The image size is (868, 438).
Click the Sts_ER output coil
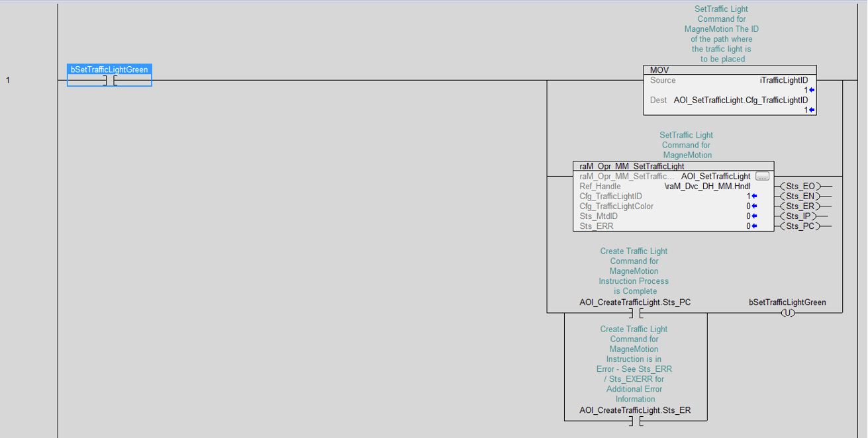pos(800,206)
